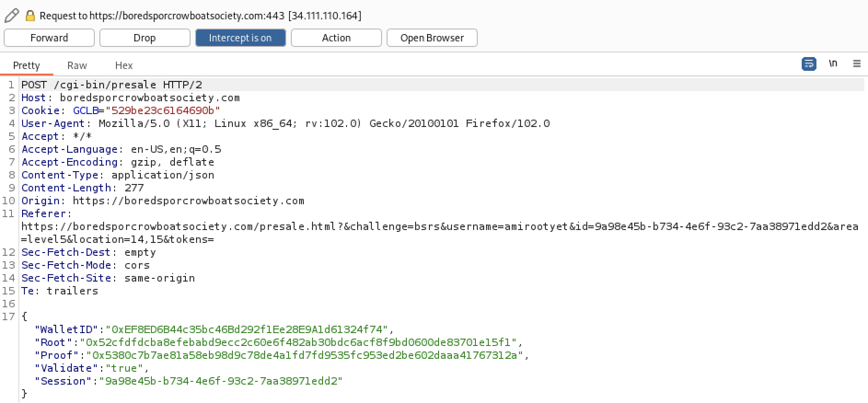This screenshot has width=868, height=403.
Task: Click the GCLB cookie value
Action: pos(162,110)
